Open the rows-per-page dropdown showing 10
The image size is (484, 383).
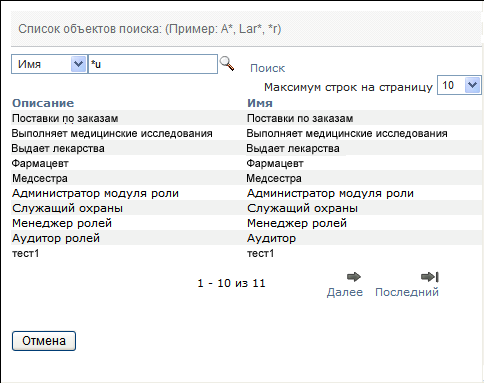pos(472,85)
